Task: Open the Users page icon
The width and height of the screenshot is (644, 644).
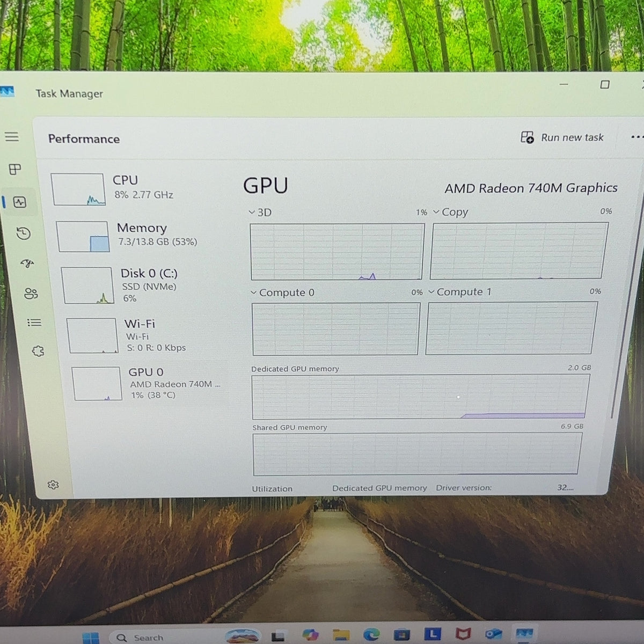Action: [31, 294]
